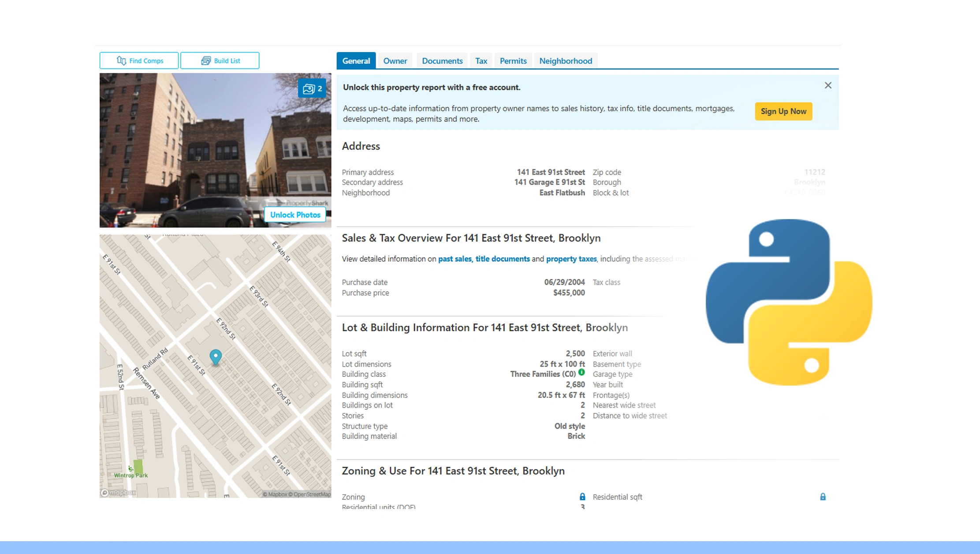Click the Sign Up Now button
The height and width of the screenshot is (554, 980).
(x=783, y=111)
